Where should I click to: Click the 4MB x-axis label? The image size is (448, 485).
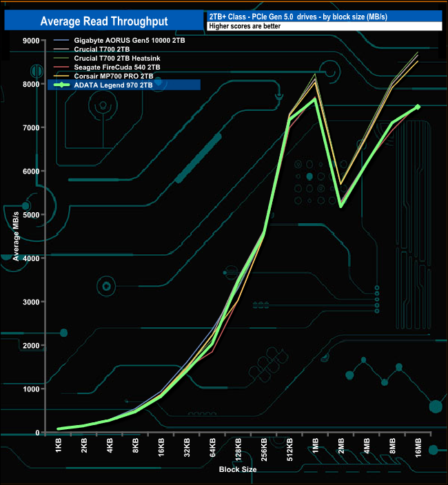coord(367,446)
